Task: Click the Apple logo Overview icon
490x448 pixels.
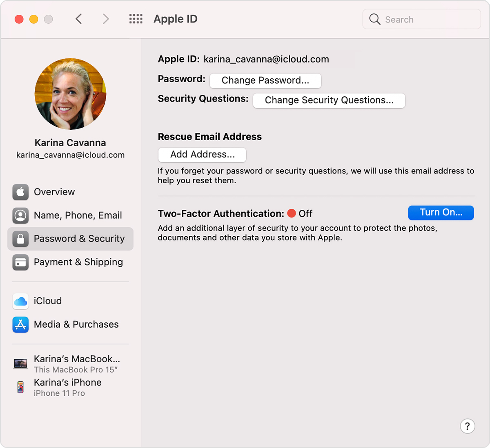Action: point(20,192)
